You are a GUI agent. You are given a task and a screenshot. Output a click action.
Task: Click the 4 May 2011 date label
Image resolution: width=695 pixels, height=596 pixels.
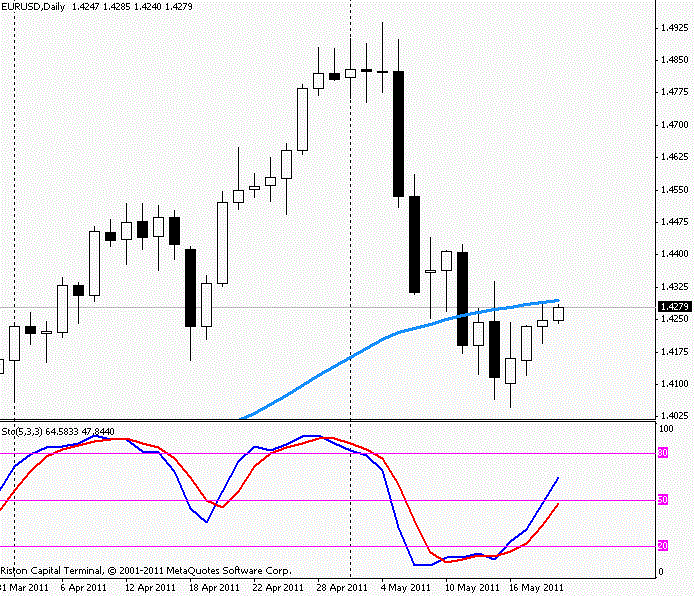coord(406,588)
